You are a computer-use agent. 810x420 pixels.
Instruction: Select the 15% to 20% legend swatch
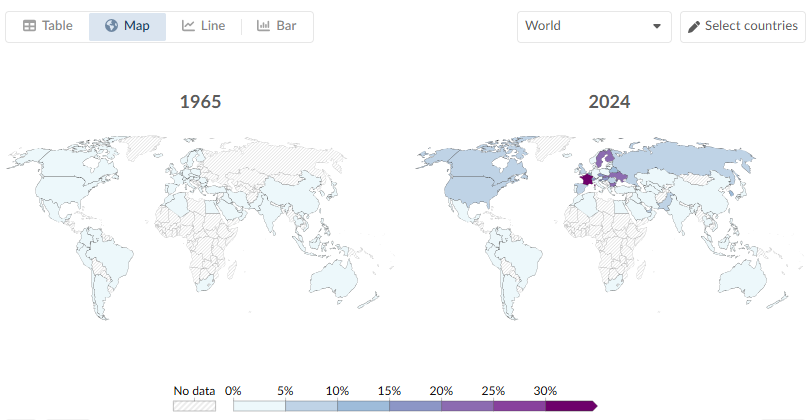[x=415, y=406]
